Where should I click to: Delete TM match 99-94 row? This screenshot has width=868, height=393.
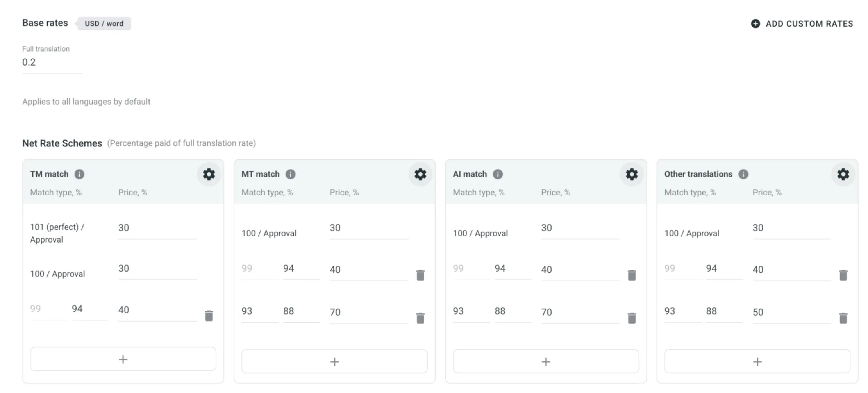pos(209,316)
